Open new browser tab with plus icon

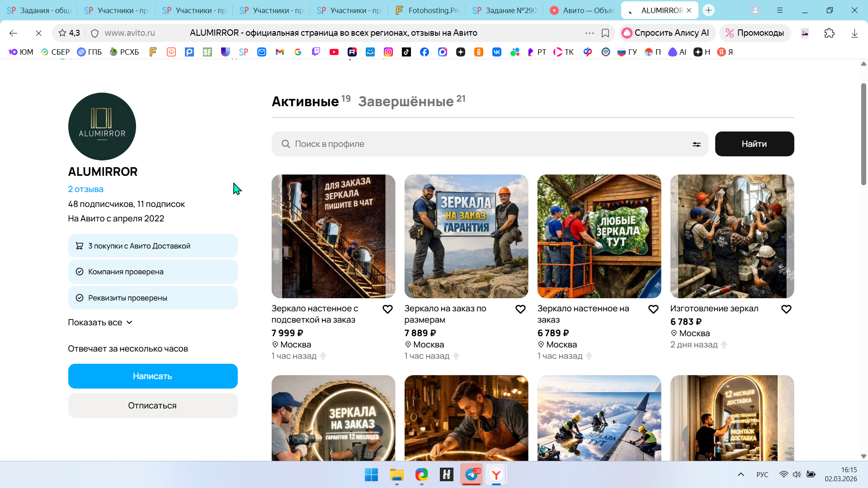708,10
